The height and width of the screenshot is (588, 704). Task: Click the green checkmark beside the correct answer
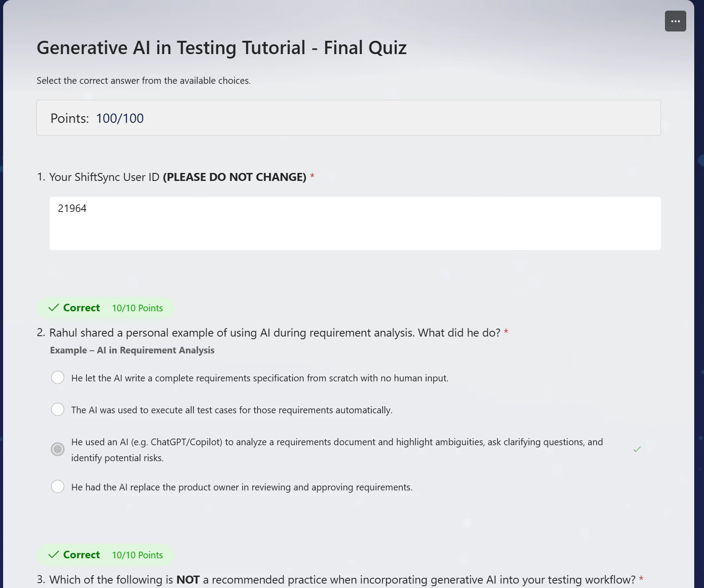pyautogui.click(x=637, y=449)
